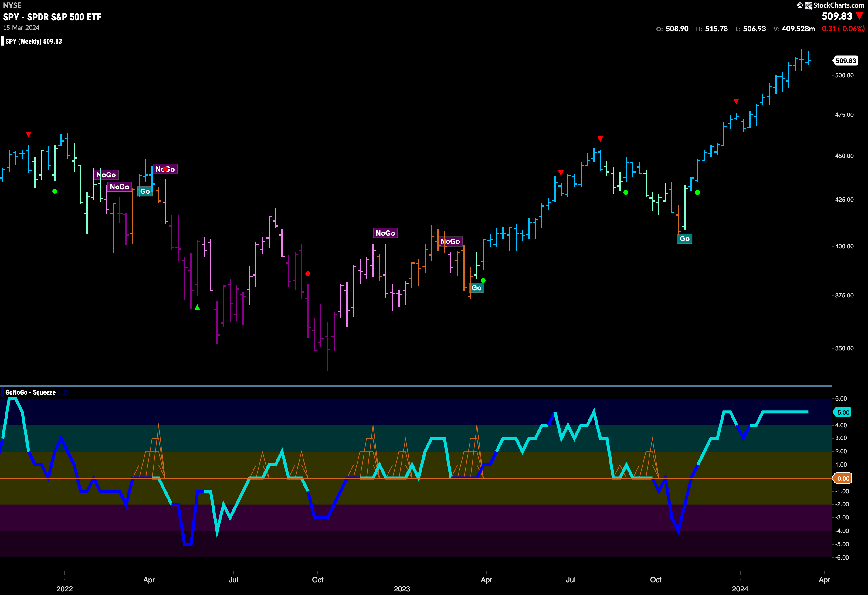Click the 425.00 price axis label
Viewport: 868px width, 595px height.
pos(844,200)
